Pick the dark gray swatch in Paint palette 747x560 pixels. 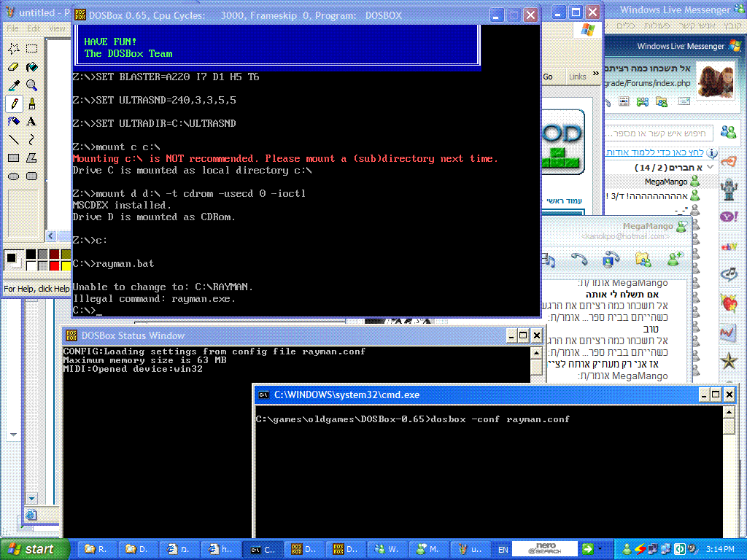pyautogui.click(x=43, y=254)
